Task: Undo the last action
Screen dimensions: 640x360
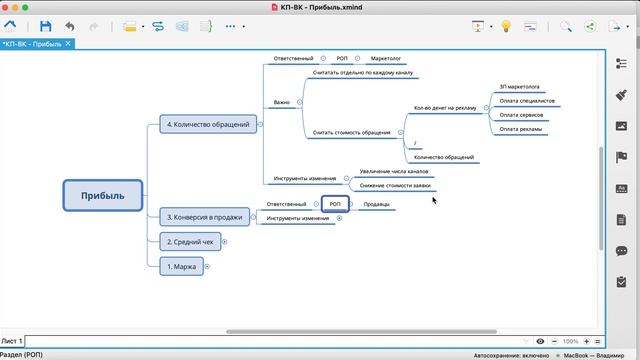Action: tap(70, 27)
